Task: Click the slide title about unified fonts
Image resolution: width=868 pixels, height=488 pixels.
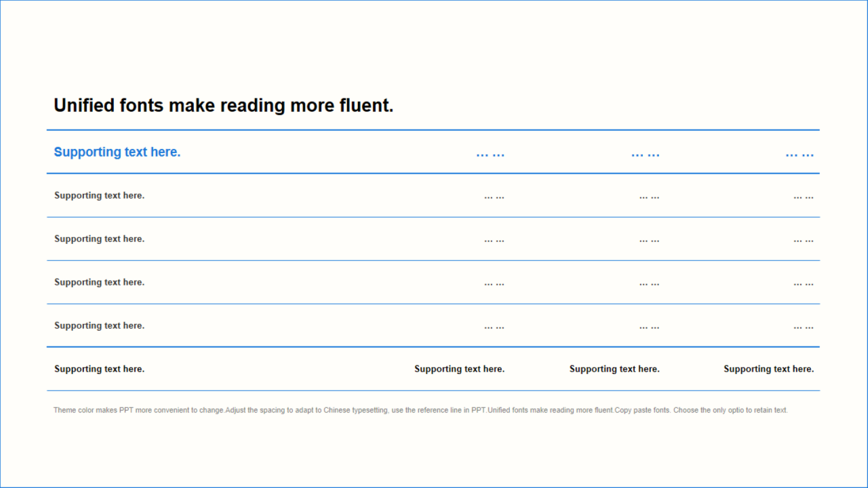Action: coord(223,106)
